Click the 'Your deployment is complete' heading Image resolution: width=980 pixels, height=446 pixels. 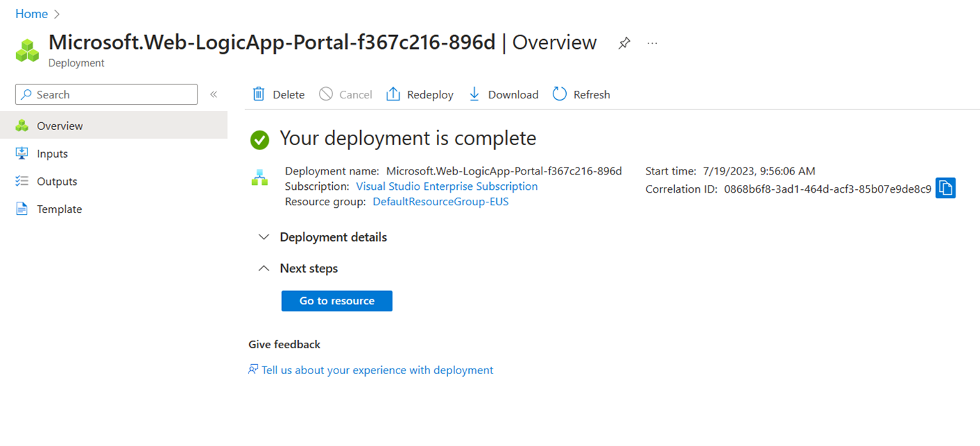[408, 138]
